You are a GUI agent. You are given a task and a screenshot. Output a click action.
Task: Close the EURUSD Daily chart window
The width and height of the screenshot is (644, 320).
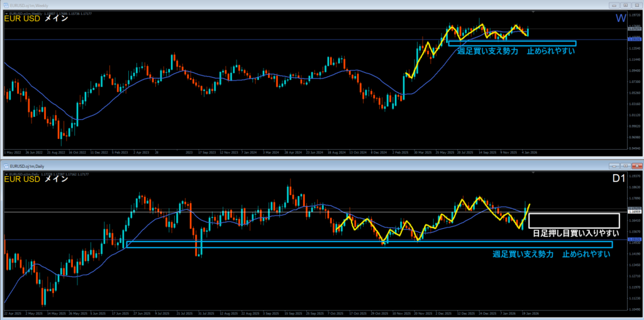pos(636,166)
